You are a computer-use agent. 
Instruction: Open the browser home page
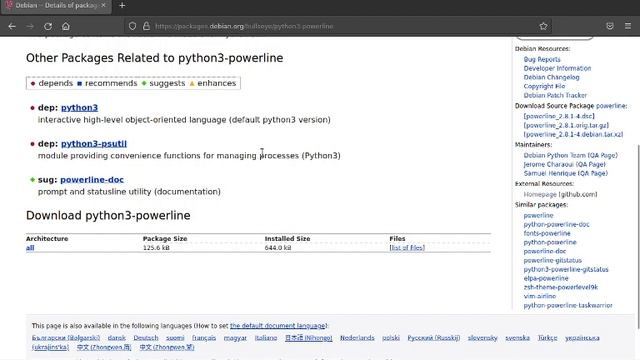(66, 26)
